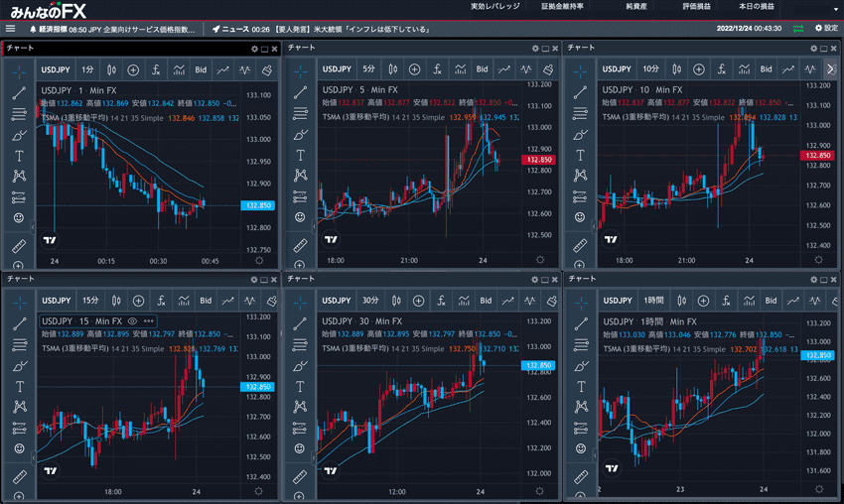Open USDJPY symbol selector in the 1分 chart
This screenshot has height=504, width=844.
(56, 69)
